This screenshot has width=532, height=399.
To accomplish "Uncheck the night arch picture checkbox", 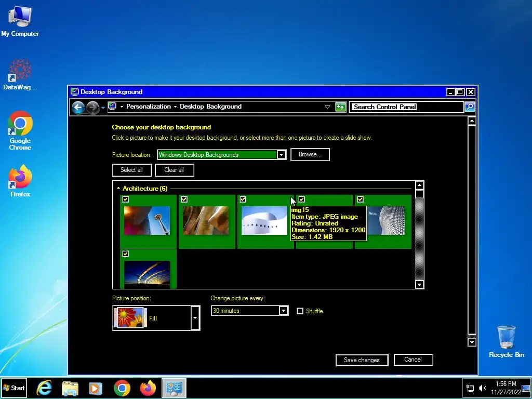I will coord(126,254).
